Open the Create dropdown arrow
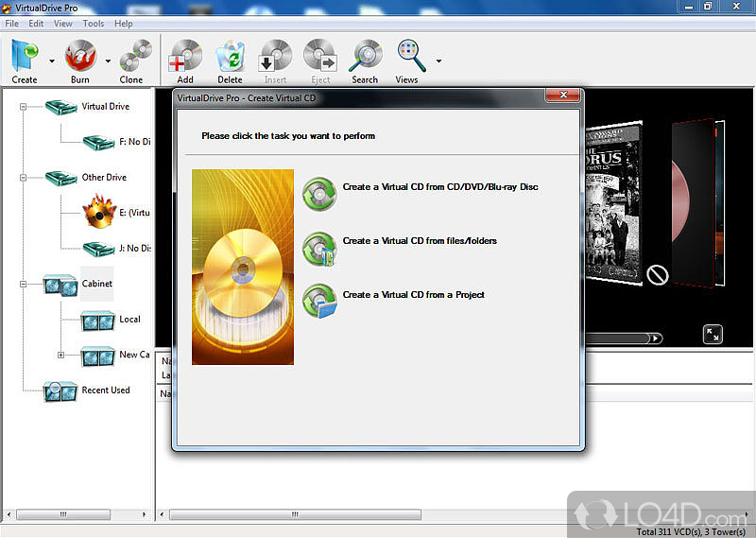The height and width of the screenshot is (538, 756). click(51, 62)
